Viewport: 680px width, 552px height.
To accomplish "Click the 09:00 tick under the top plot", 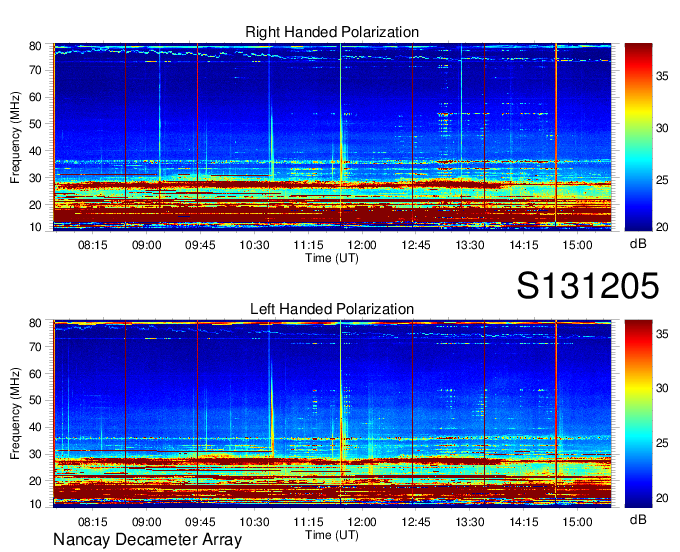I will click(146, 245).
